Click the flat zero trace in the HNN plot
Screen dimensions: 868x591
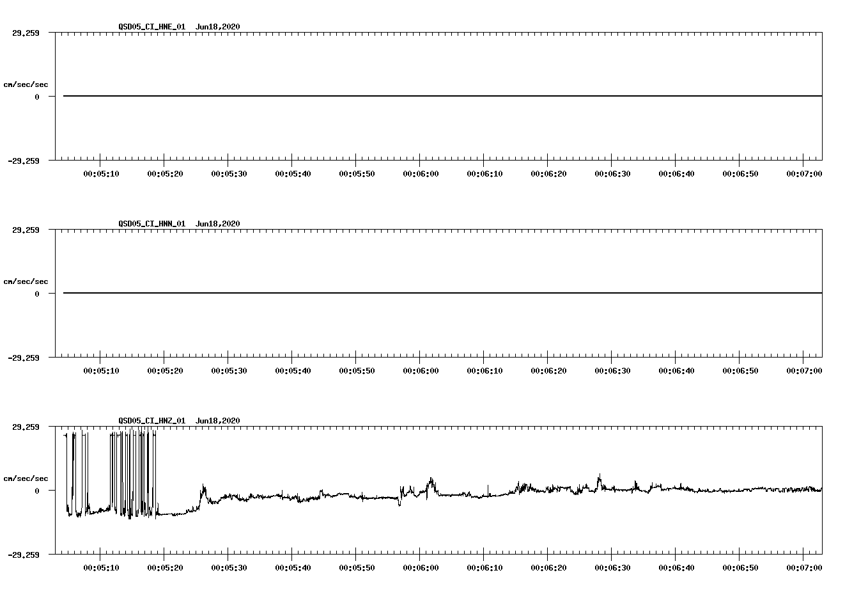pos(442,293)
